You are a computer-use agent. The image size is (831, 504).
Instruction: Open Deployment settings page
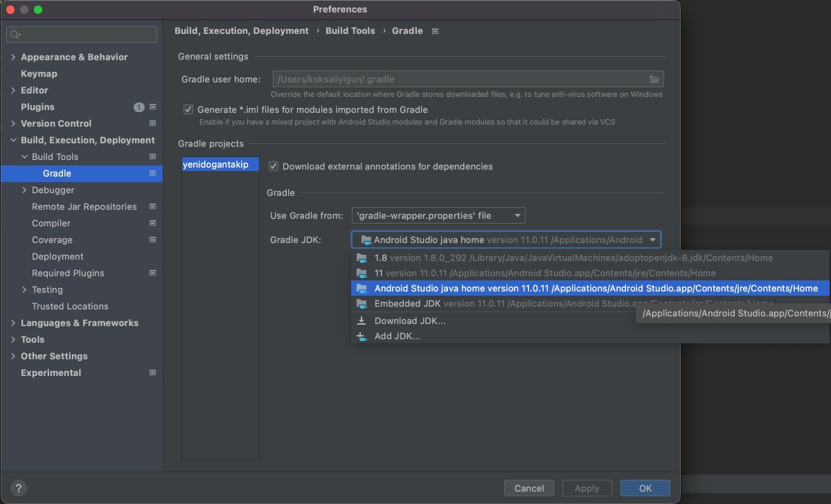pos(57,257)
